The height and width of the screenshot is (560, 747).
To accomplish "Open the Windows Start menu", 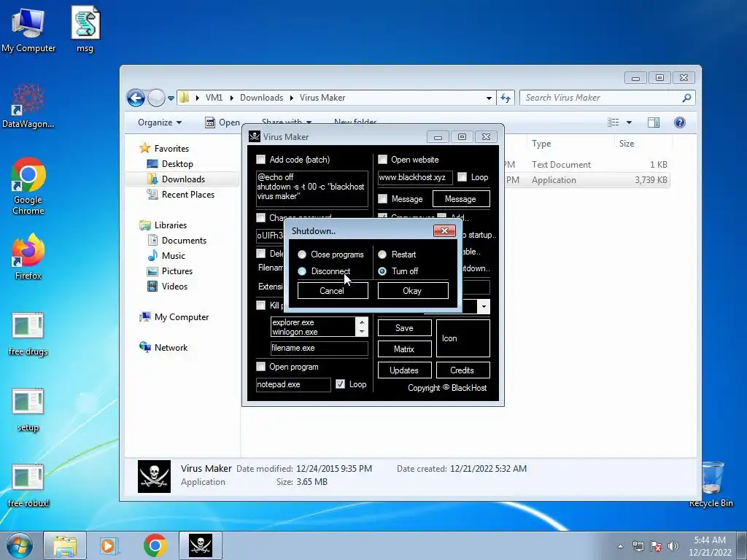I will pyautogui.click(x=20, y=545).
